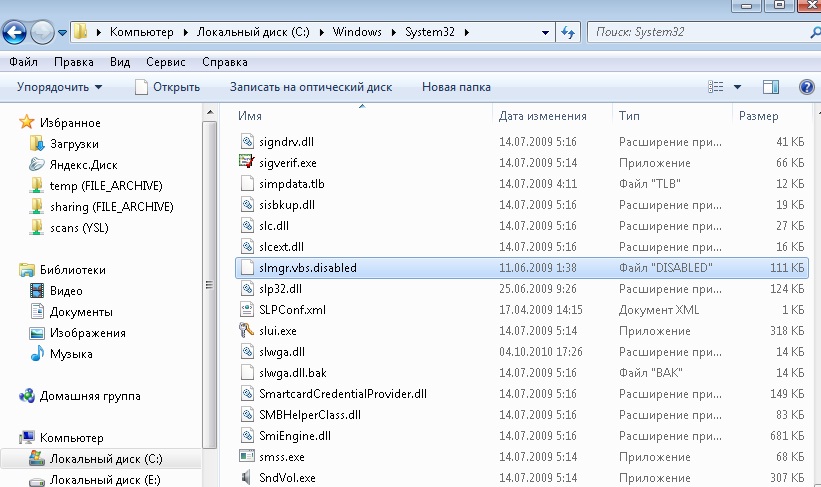This screenshot has height=487, width=821.
Task: Select the signdrv.dll file icon
Action: (x=247, y=141)
